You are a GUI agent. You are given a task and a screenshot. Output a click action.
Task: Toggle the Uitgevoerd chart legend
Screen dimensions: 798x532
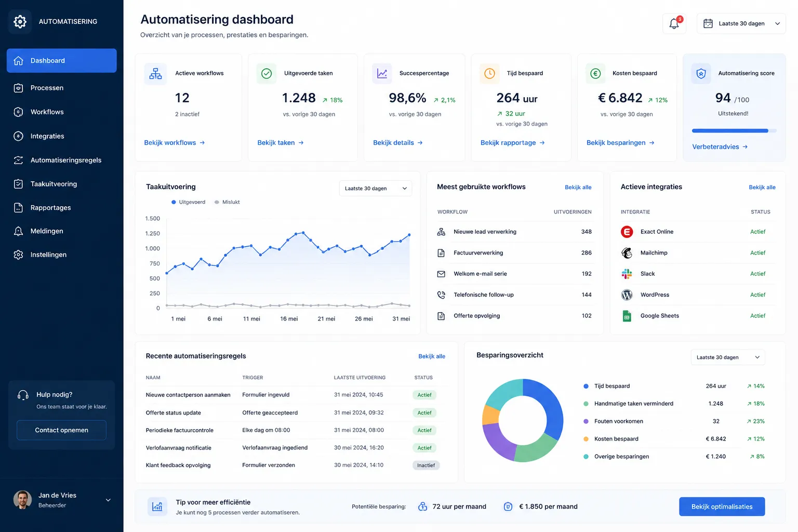tap(188, 202)
